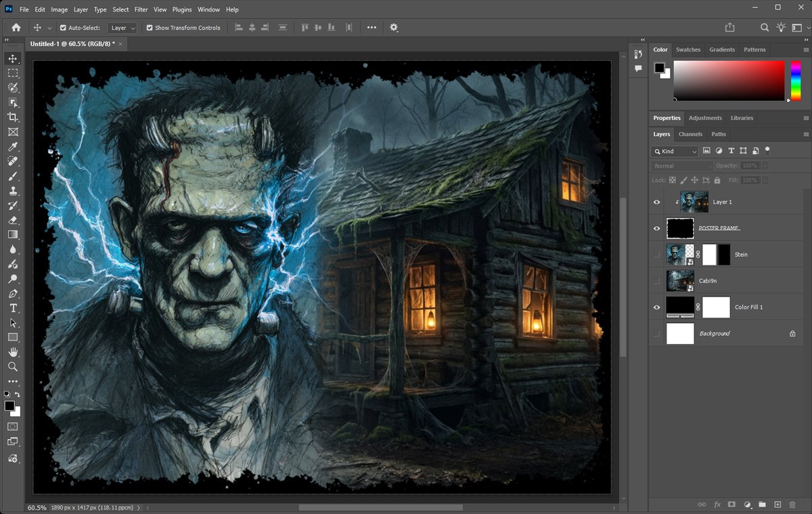Select the Zoom tool

pyautogui.click(x=12, y=366)
